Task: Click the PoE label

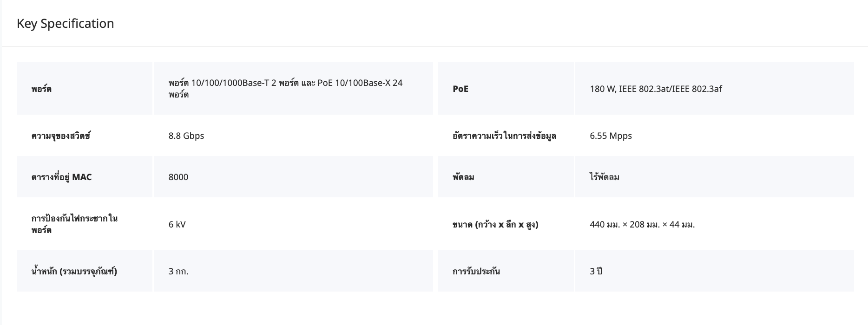Action: (460, 89)
